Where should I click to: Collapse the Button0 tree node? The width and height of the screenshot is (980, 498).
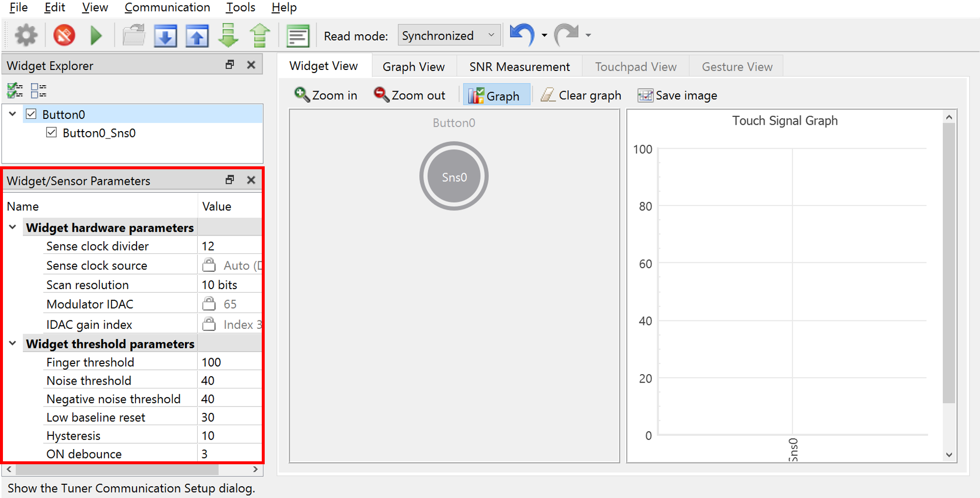tap(13, 114)
